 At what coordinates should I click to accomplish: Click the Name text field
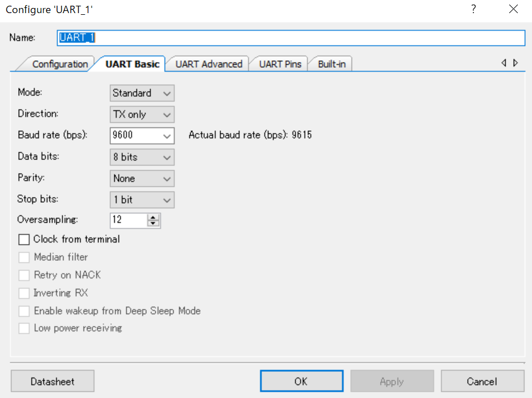290,38
